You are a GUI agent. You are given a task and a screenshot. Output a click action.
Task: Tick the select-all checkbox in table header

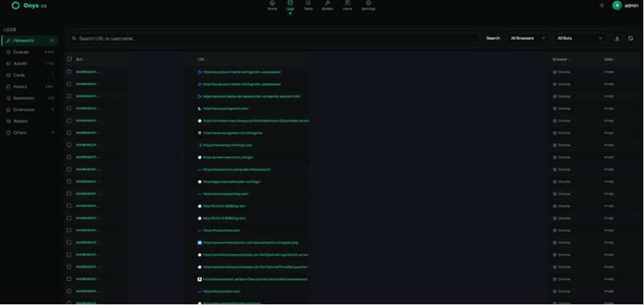click(x=69, y=59)
